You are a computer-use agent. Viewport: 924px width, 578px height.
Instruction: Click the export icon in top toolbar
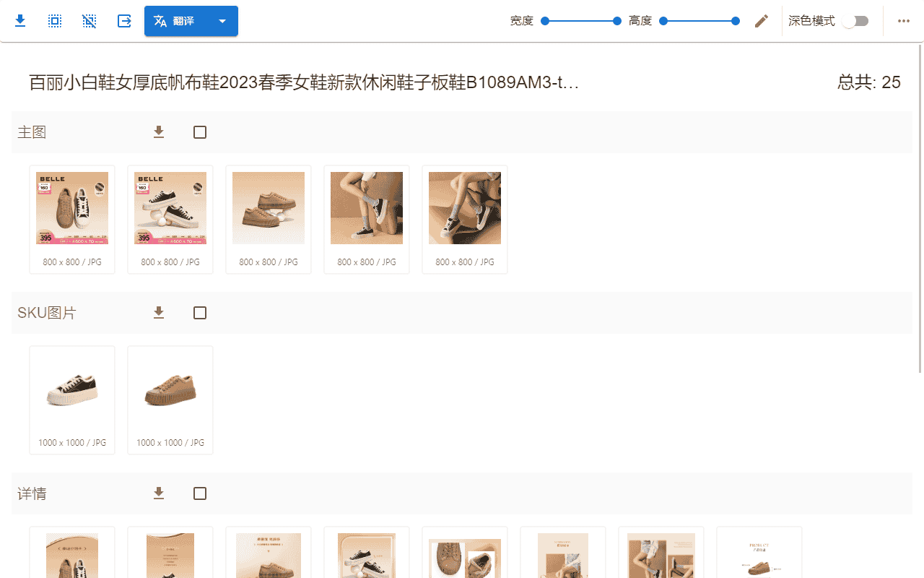click(124, 21)
